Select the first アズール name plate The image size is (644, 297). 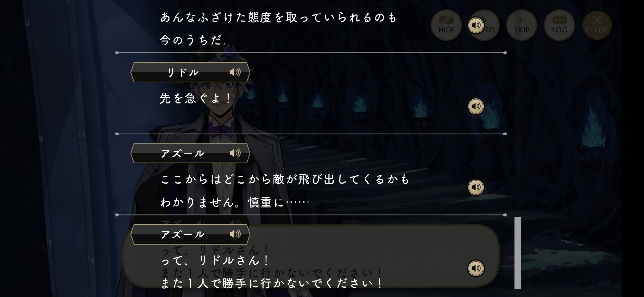pyautogui.click(x=190, y=153)
